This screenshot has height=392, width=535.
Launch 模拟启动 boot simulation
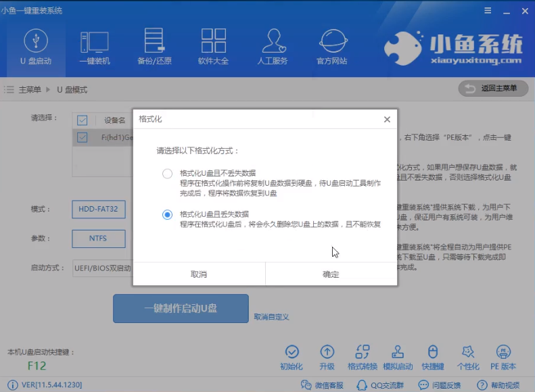pyautogui.click(x=398, y=357)
